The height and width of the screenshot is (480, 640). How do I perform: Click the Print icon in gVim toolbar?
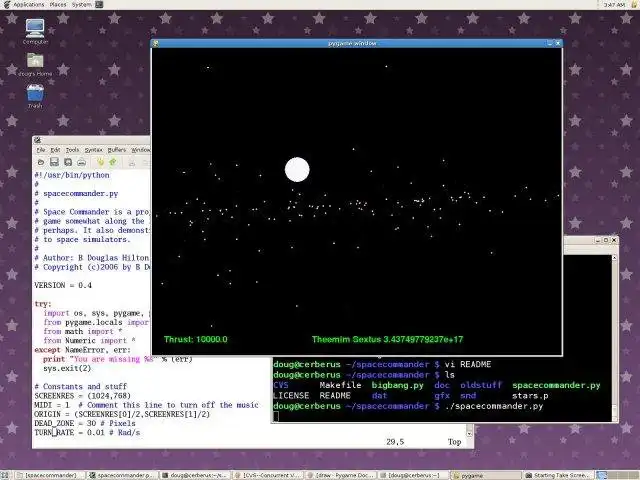(82, 162)
